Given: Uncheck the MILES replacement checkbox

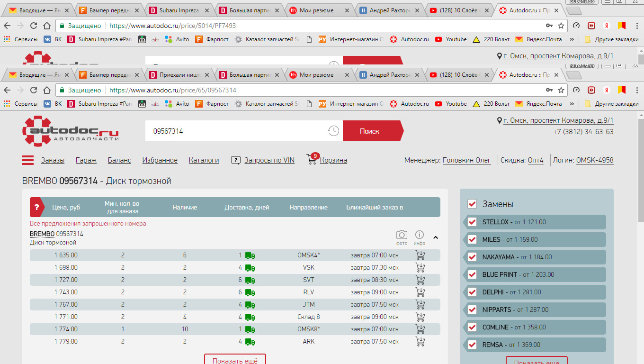Looking at the screenshot, I should point(472,239).
